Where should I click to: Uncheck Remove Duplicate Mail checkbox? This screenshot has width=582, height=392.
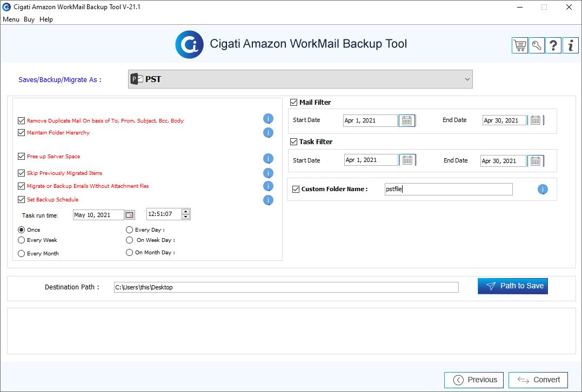coord(21,120)
